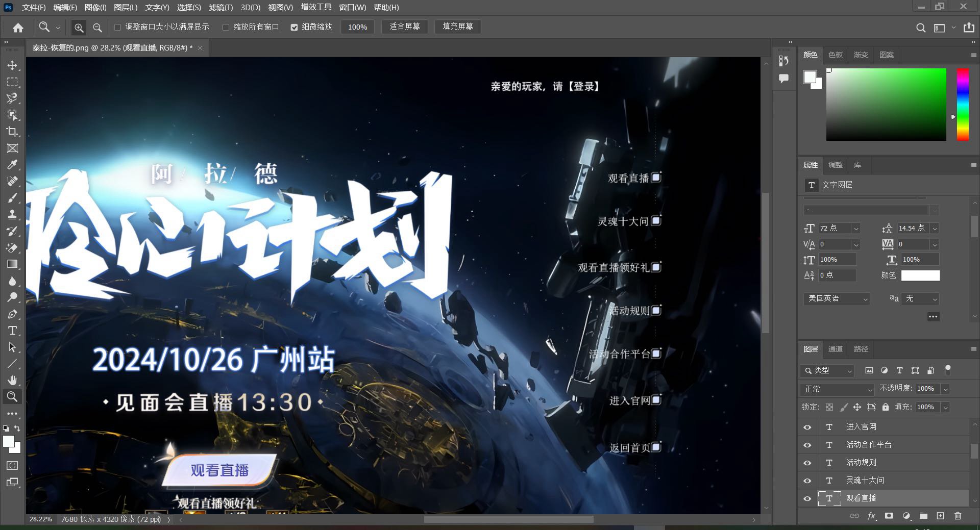Click the zoom in magnifier option
Image resolution: width=980 pixels, height=530 pixels.
79,28
